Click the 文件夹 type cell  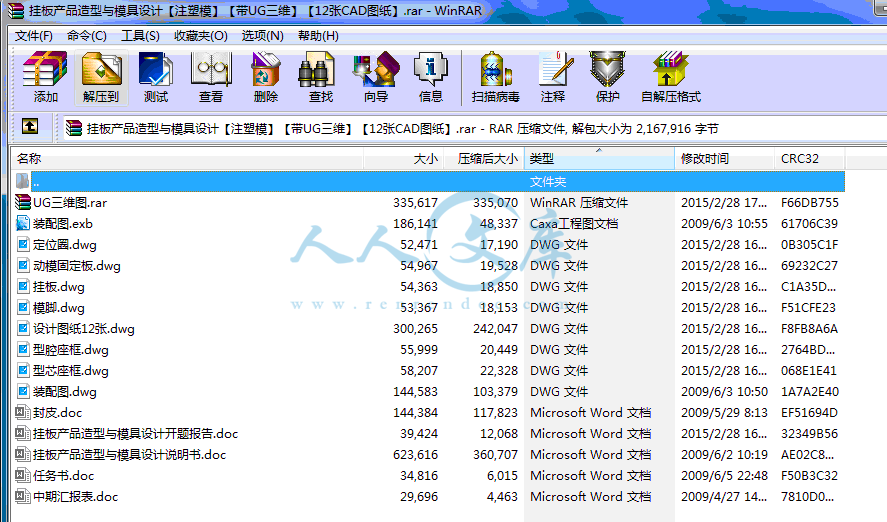tap(548, 181)
